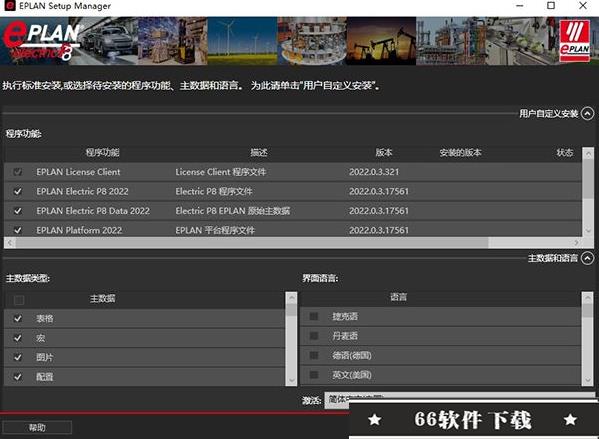This screenshot has width=599, height=439.
Task: Select the EPLAN License Client row name
Action: coord(78,172)
